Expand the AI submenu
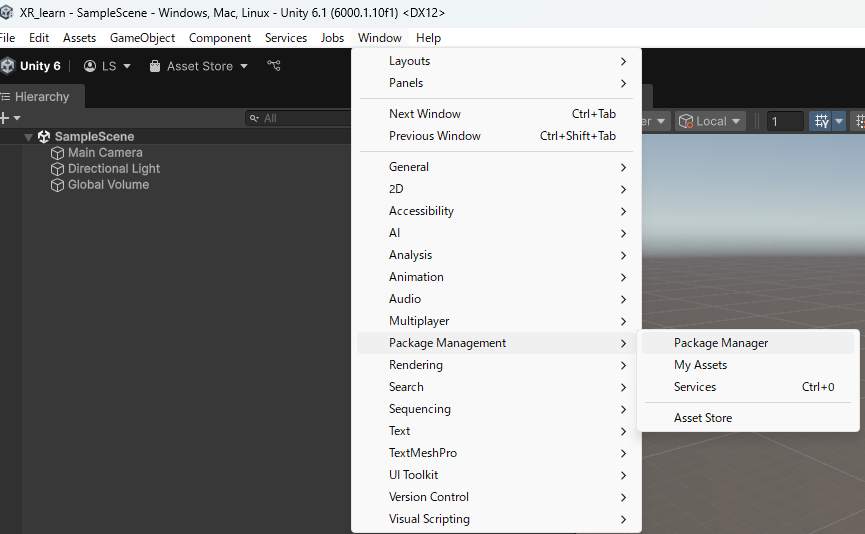Screen dimensions: 865x534 [x=496, y=233]
